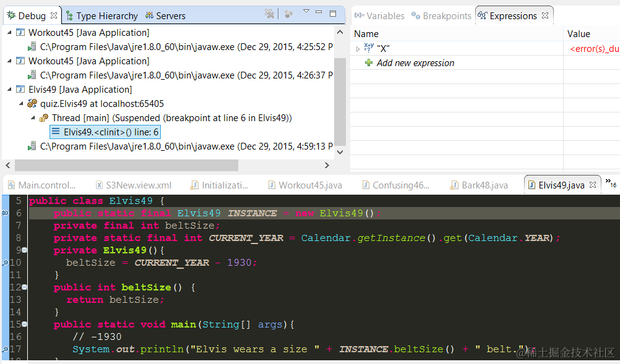Click the Thread [main] thread icon
The width and height of the screenshot is (620, 364).
pyautogui.click(x=44, y=117)
